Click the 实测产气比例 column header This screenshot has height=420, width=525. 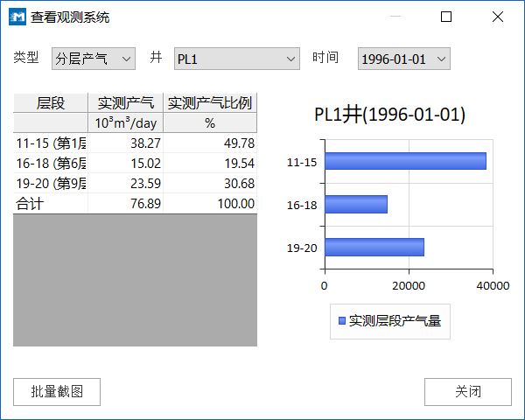(x=210, y=103)
